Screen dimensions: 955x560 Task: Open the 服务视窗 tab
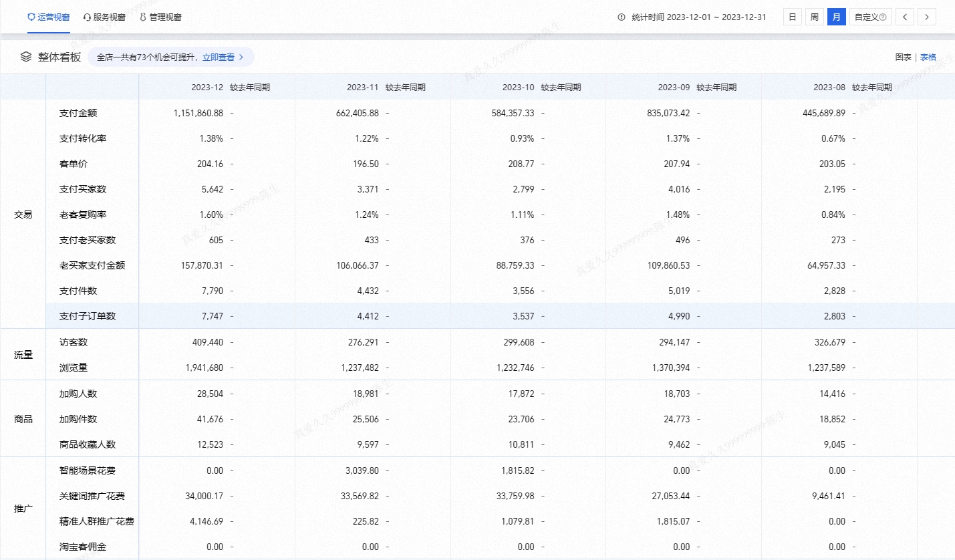click(109, 17)
